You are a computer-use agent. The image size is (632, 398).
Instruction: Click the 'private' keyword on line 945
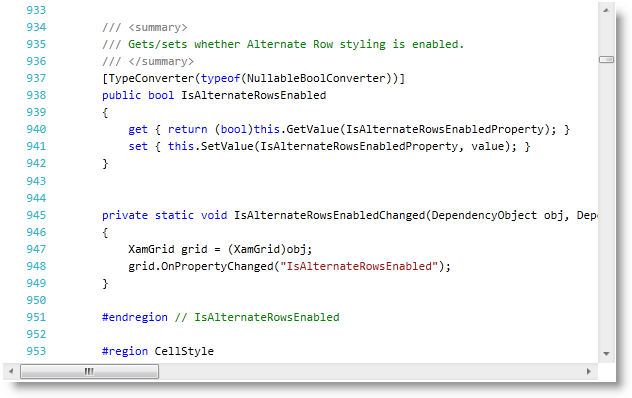click(x=125, y=215)
